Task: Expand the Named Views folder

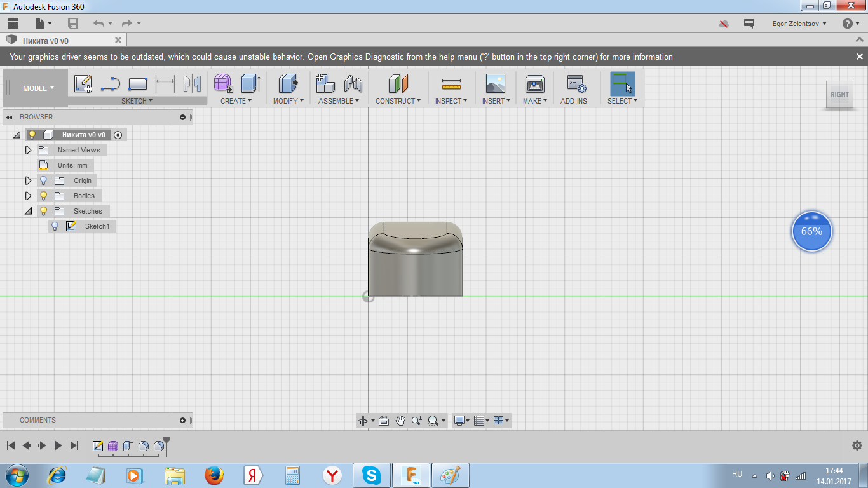Action: point(28,150)
